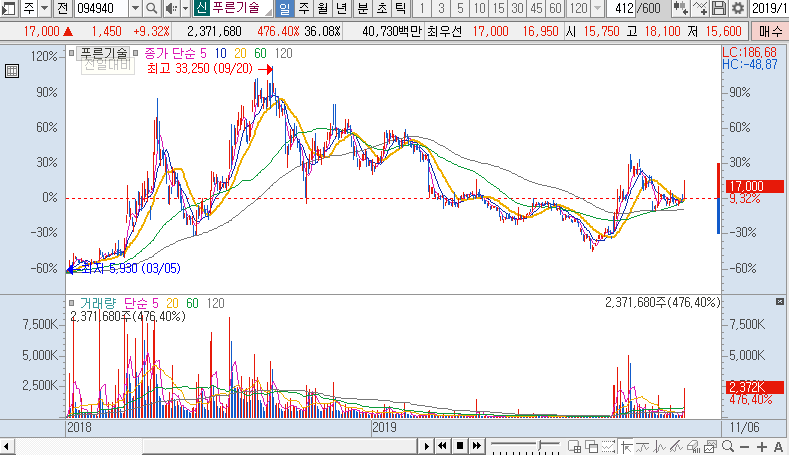Select the 주 weekly period button
The height and width of the screenshot is (455, 789).
303,8
